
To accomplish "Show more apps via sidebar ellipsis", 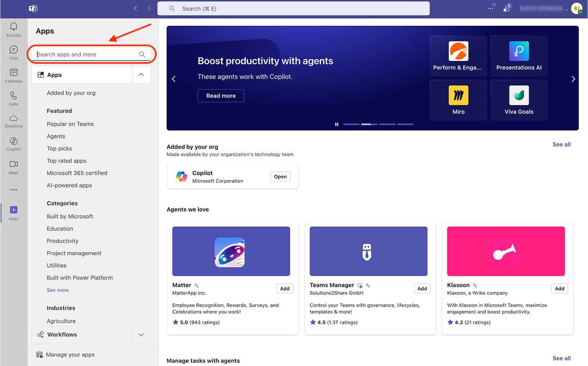I will [13, 190].
